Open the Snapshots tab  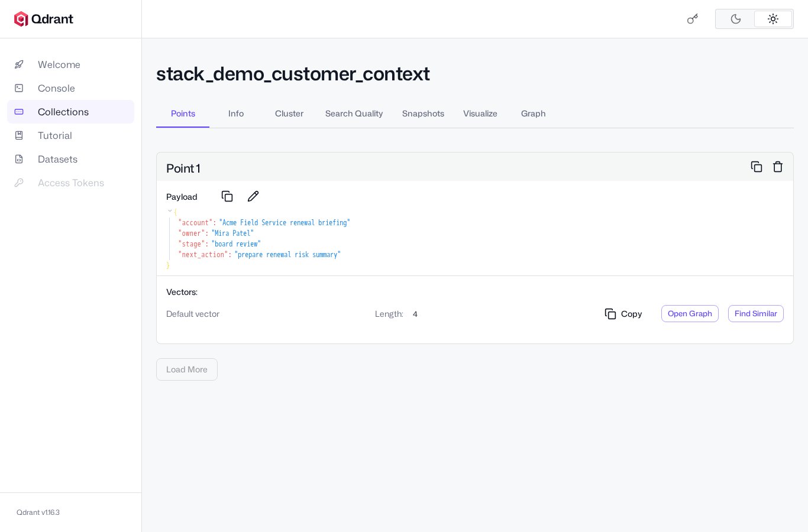tap(423, 113)
